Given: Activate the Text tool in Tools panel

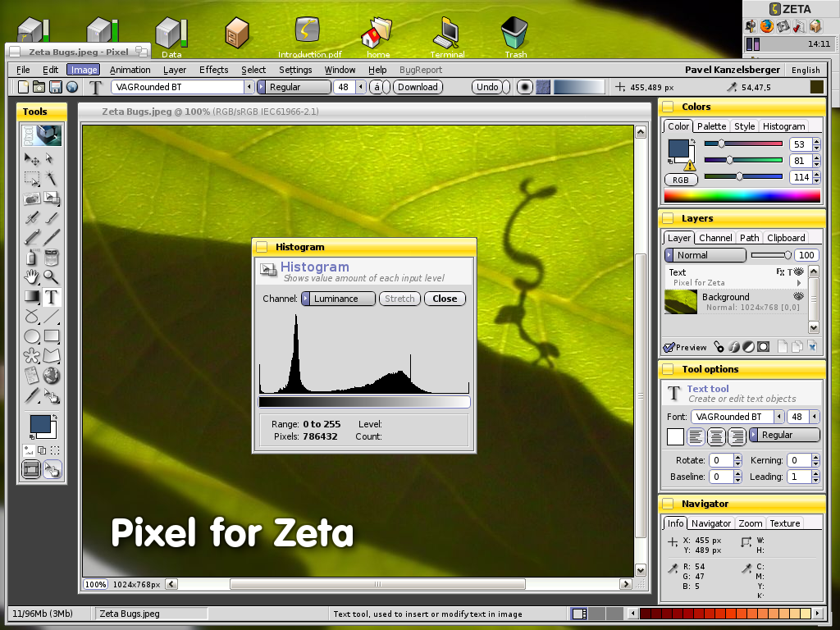Looking at the screenshot, I should 52,297.
